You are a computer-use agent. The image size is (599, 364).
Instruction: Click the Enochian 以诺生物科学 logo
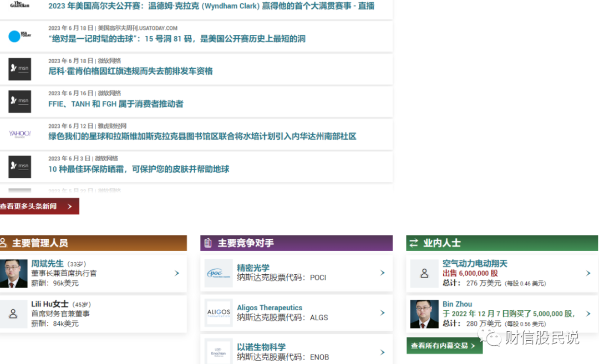(219, 351)
